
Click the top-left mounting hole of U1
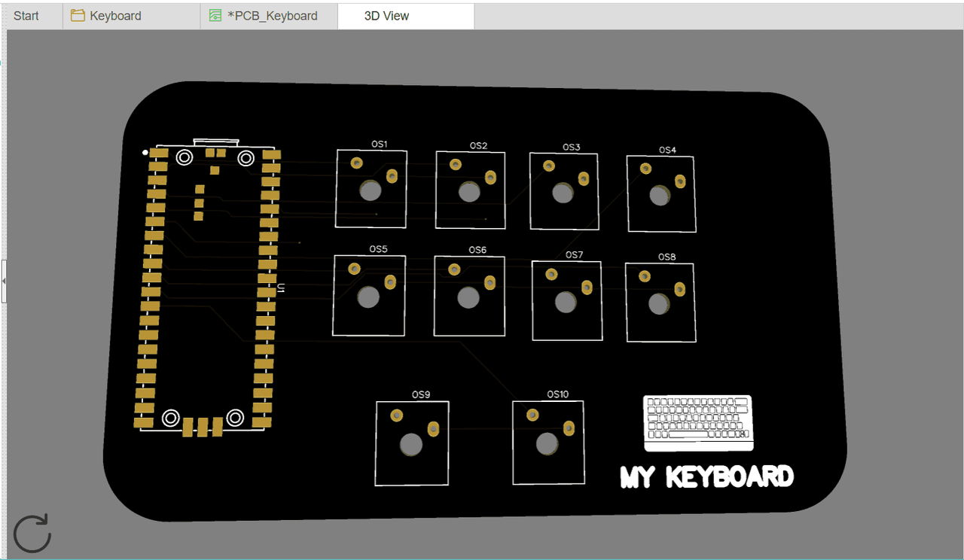coord(184,157)
